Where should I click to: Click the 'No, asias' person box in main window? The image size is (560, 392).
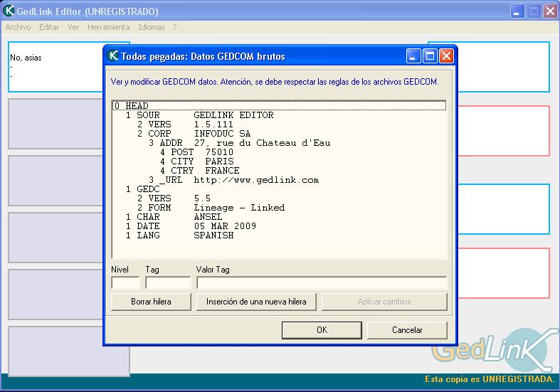point(57,67)
